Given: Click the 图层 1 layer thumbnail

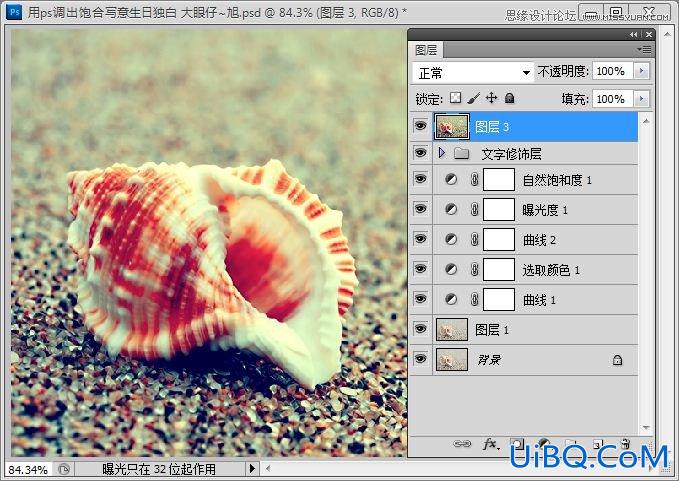Looking at the screenshot, I should [x=452, y=329].
